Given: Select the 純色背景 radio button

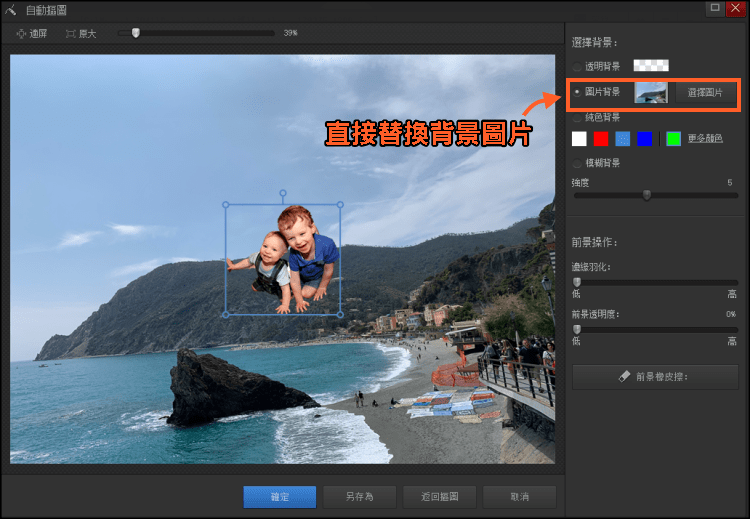Looking at the screenshot, I should coord(577,118).
